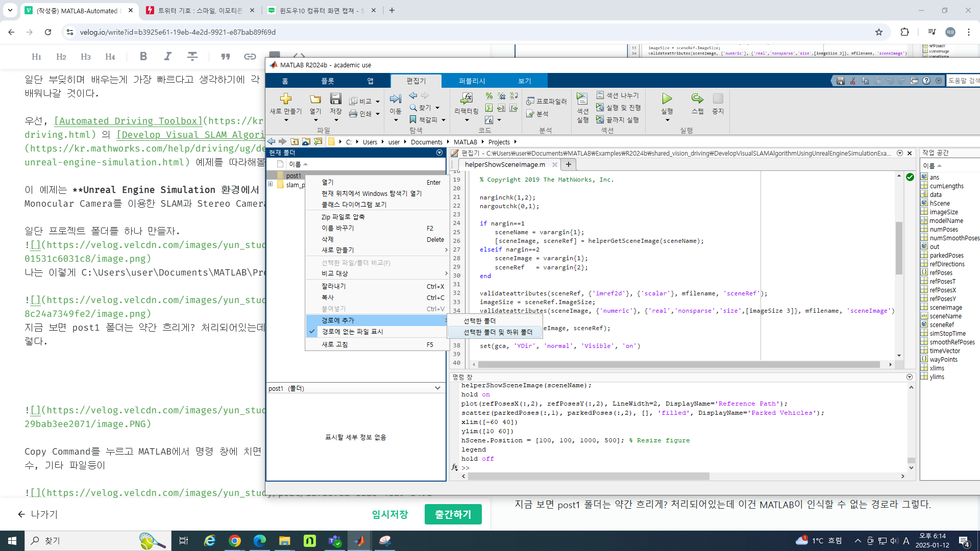
Task: Click the Save (저장) floppy disk icon
Action: tap(335, 99)
